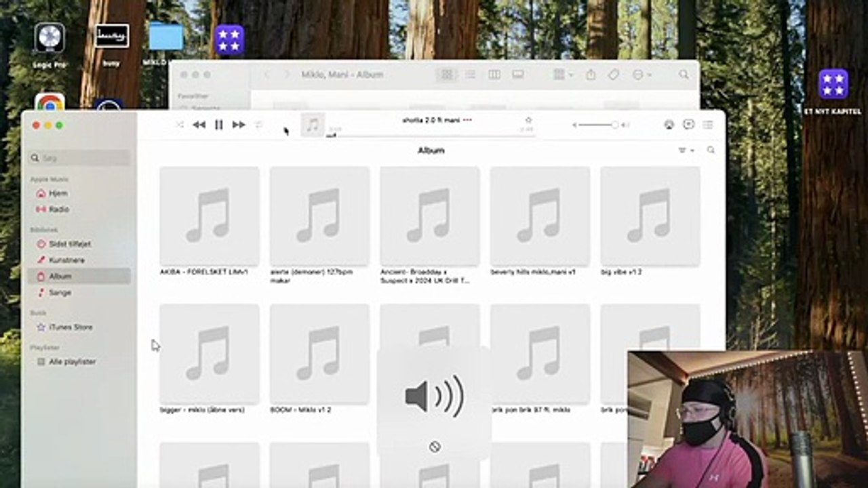Toggle repeat mode in Music
Screen dimensions: 868x488
258,125
